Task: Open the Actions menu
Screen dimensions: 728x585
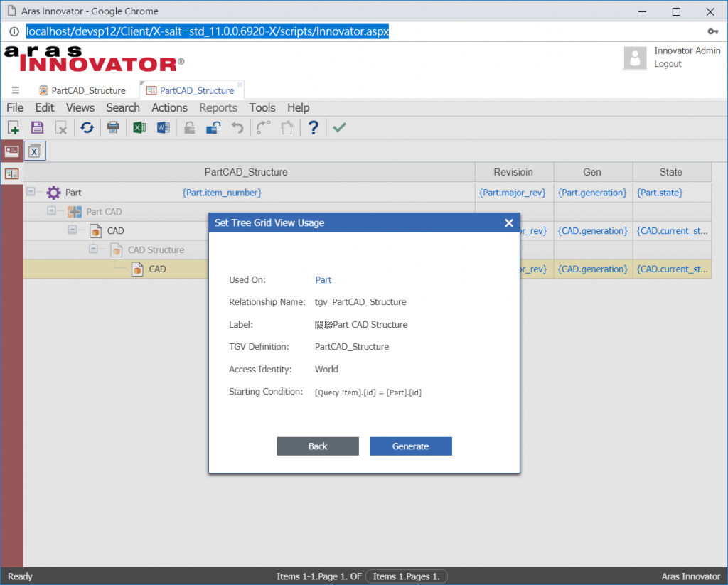Action: tap(169, 108)
